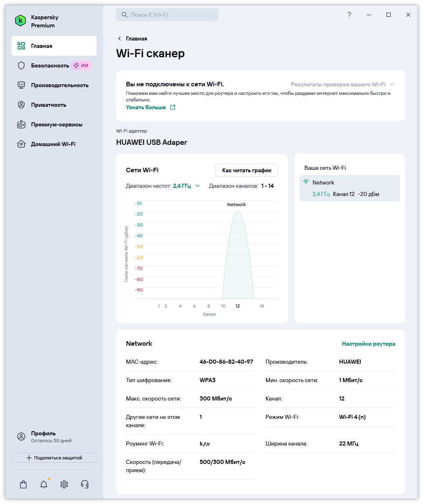Open Домашний Wi-Fi section
This screenshot has width=423, height=504.
(x=54, y=144)
